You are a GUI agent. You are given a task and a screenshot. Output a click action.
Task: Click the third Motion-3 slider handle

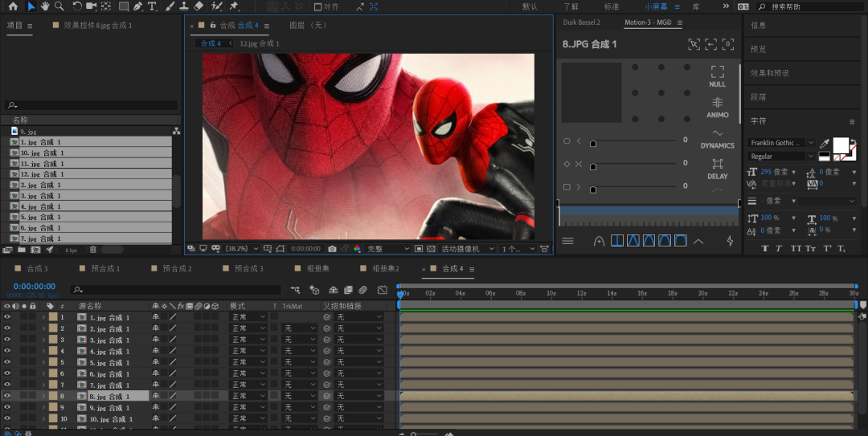(593, 189)
